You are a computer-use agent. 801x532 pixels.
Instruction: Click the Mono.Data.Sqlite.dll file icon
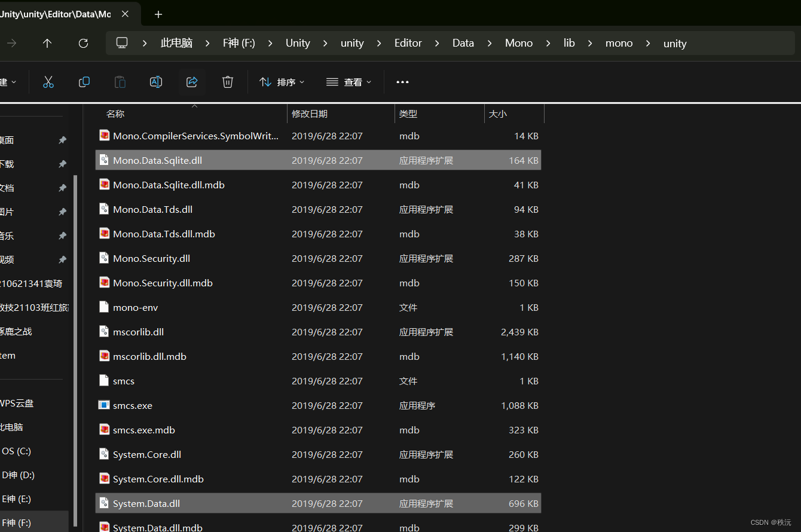[x=104, y=160]
